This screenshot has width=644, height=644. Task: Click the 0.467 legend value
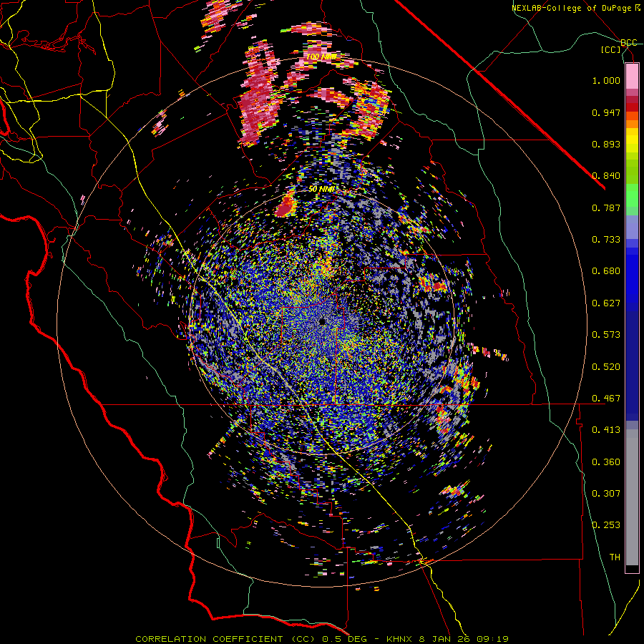(606, 399)
